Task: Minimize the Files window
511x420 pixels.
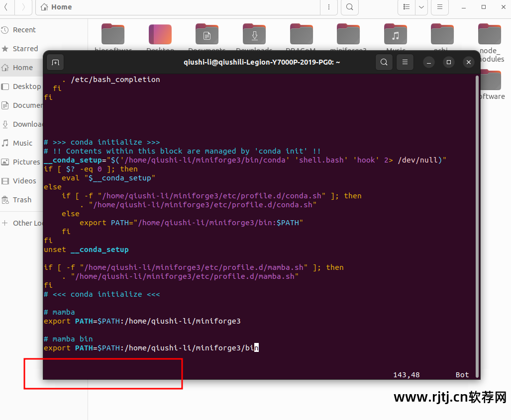Action: tap(464, 7)
